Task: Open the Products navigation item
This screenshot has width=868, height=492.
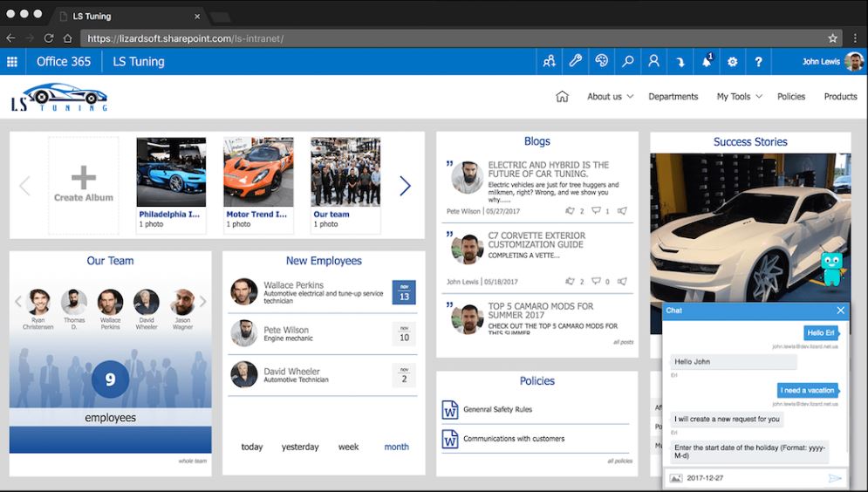Action: (840, 96)
